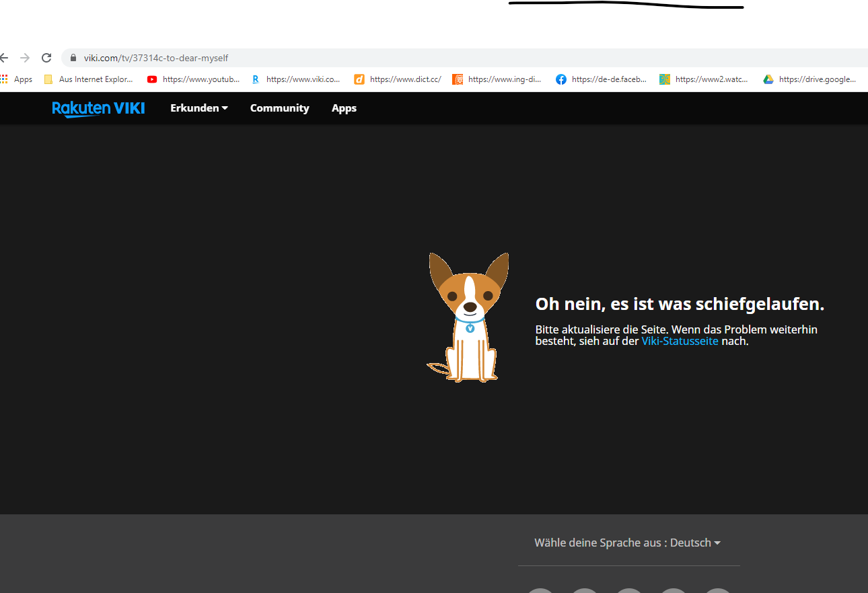
Task: Expand the Erkunden dropdown menu
Action: 199,108
